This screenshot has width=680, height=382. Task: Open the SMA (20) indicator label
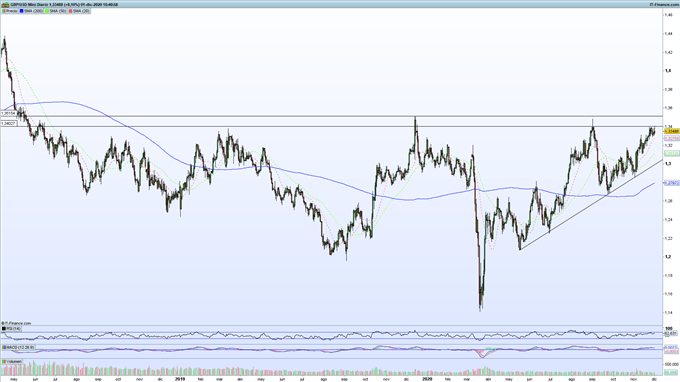click(82, 11)
